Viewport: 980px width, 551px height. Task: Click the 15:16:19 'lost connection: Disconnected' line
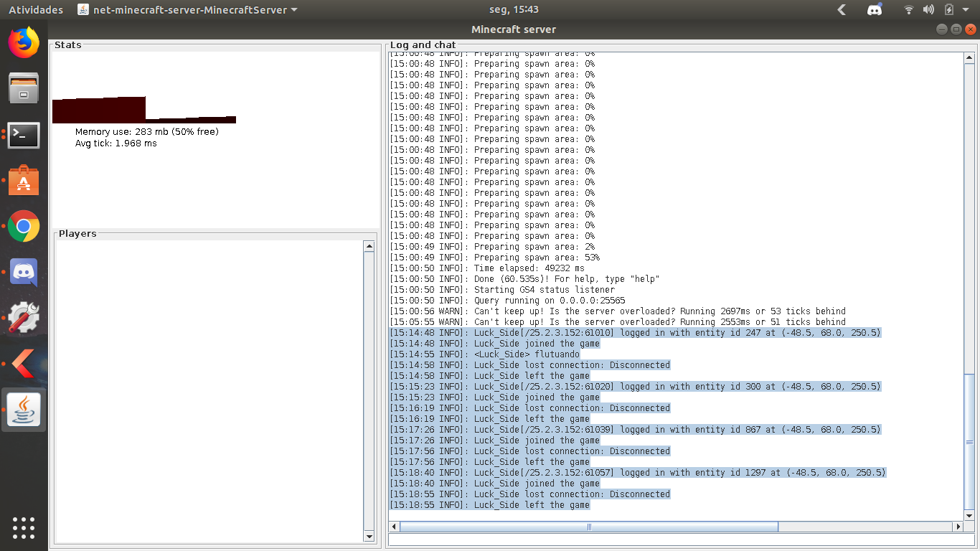[529, 408]
